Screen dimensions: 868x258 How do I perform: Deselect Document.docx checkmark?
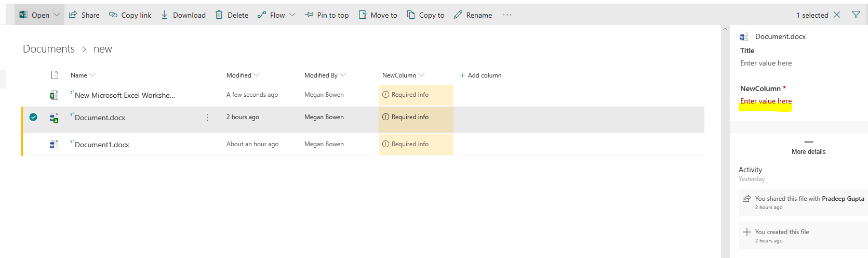point(33,117)
